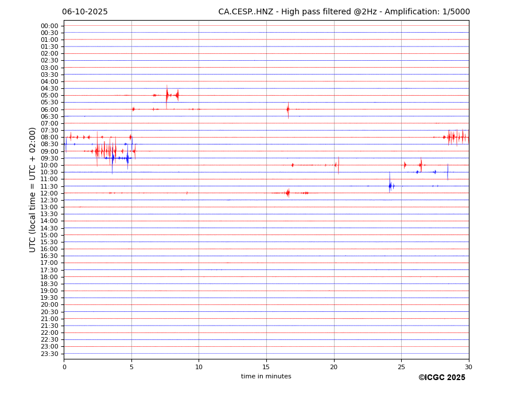The width and height of the screenshot is (532, 399).
Task: Select the red burst at 12:00 trace center
Action: tap(288, 193)
